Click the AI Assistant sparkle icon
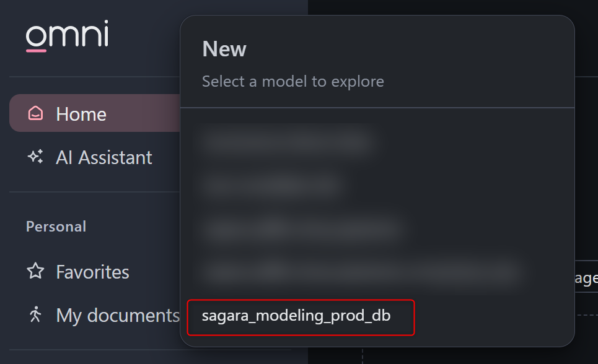This screenshot has height=364, width=598. click(35, 157)
